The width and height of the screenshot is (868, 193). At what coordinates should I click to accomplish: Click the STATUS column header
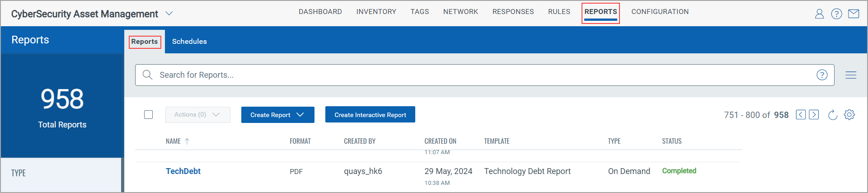point(672,141)
